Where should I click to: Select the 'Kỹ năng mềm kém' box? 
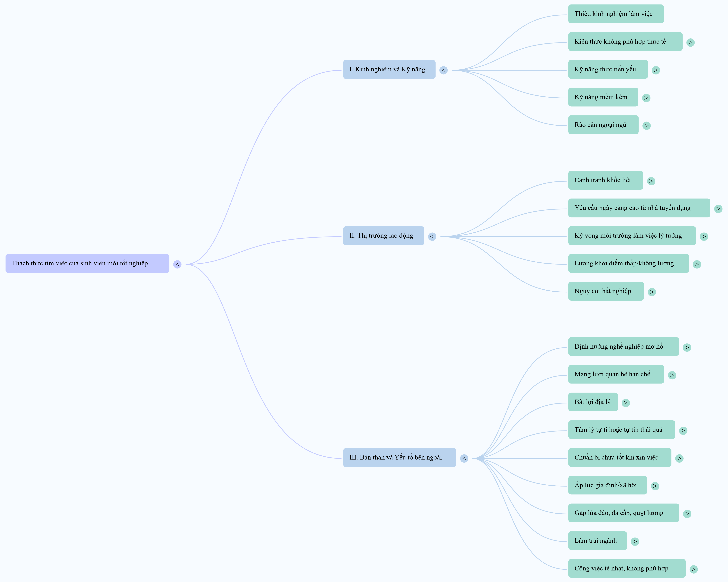click(x=603, y=97)
